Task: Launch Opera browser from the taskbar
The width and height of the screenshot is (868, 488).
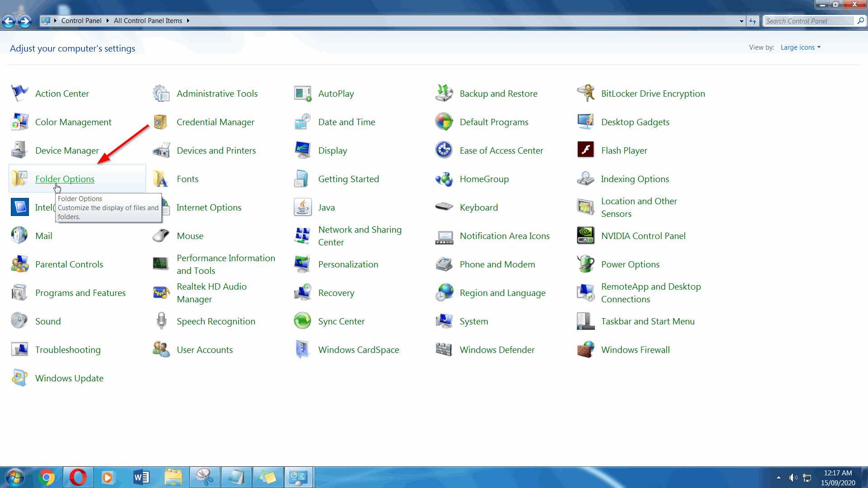Action: point(78,478)
